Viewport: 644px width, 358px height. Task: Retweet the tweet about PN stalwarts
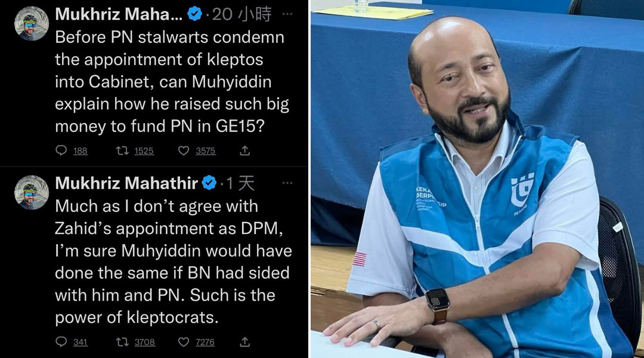point(122,151)
